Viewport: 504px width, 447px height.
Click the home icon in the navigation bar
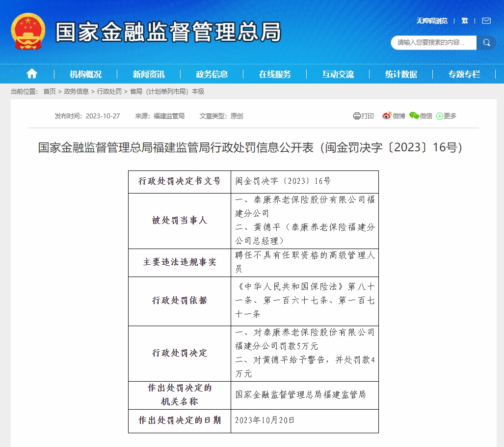point(31,73)
